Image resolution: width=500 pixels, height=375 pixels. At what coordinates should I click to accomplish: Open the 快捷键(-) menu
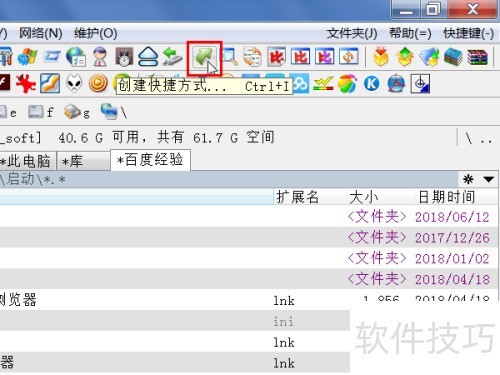coord(468,33)
